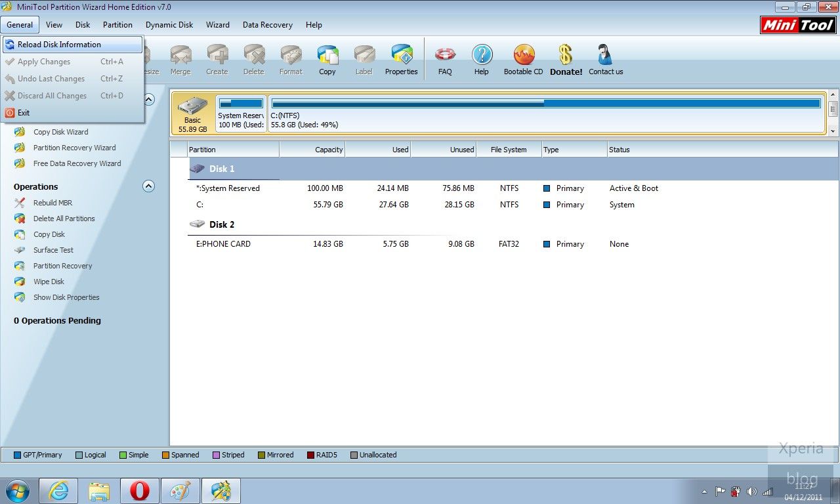
Task: Open the Disk menu
Action: click(83, 25)
